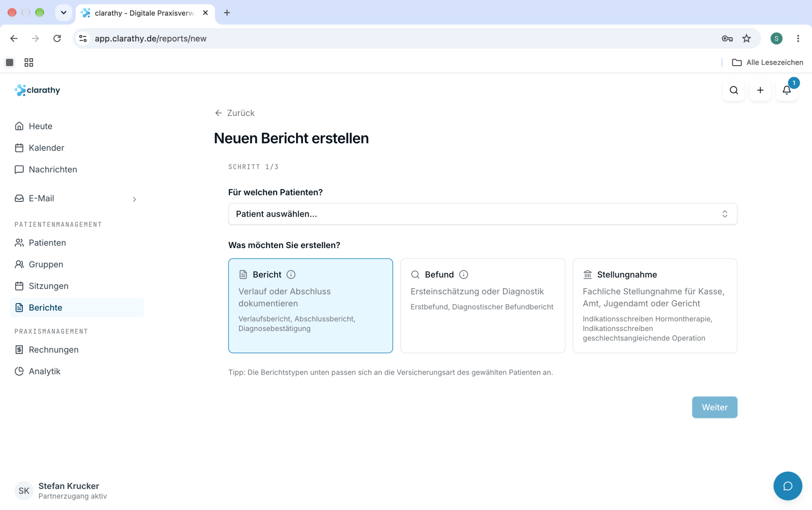Select the Stellungnahme report type card
The image size is (812, 510).
tap(655, 306)
